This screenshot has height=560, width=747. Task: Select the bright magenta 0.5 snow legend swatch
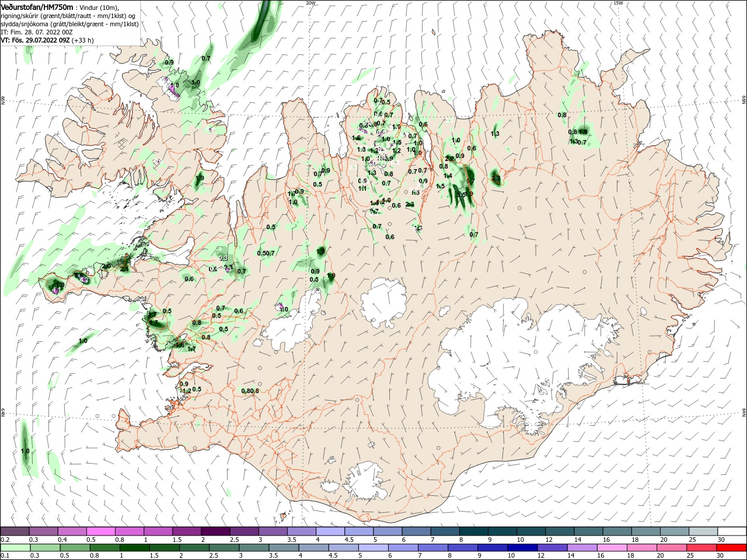tap(100, 531)
